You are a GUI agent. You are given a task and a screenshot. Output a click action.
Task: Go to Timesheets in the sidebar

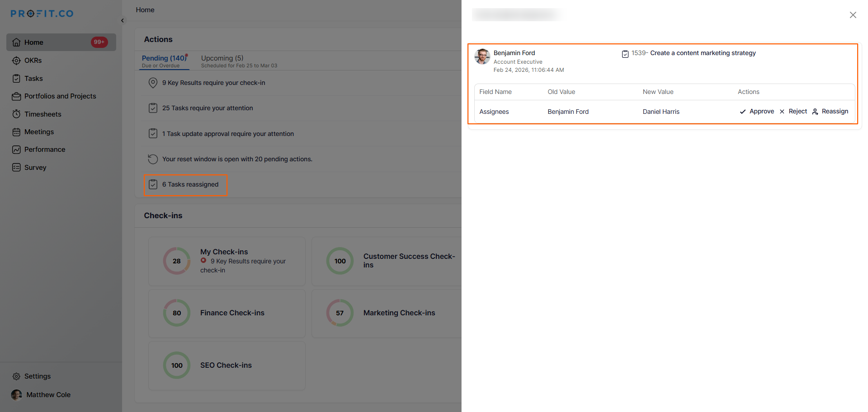(43, 114)
